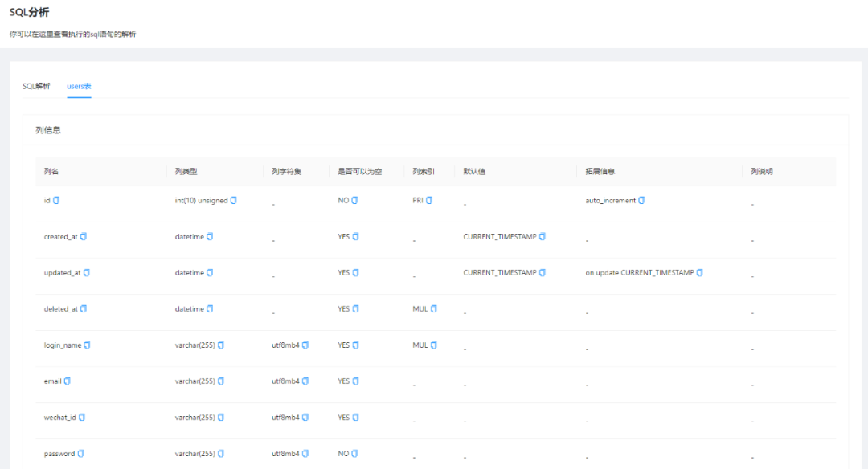The height and width of the screenshot is (469, 868).
Task: Copy the password column name
Action: [x=81, y=454]
